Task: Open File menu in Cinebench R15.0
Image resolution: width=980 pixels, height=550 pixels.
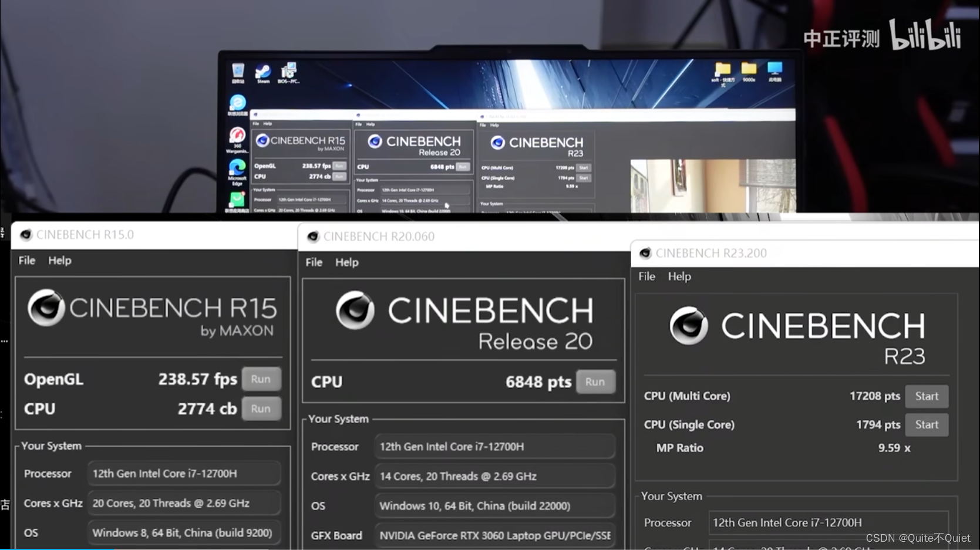Action: (26, 261)
